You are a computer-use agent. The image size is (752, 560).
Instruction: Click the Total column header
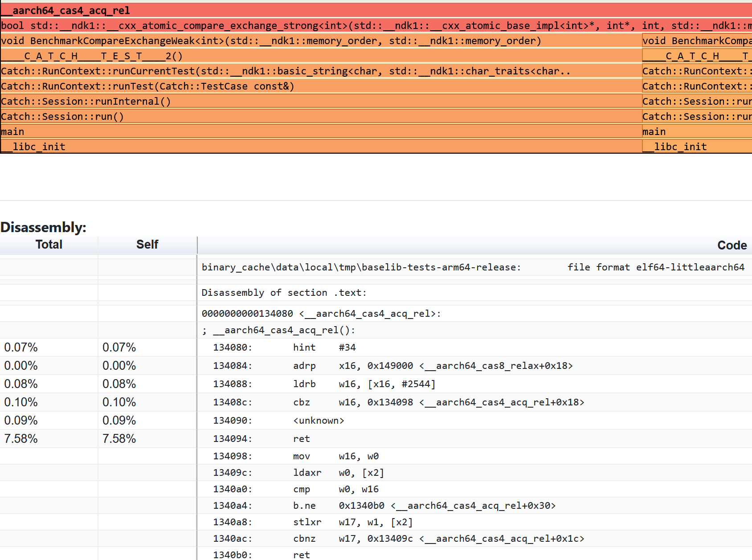[x=49, y=245]
